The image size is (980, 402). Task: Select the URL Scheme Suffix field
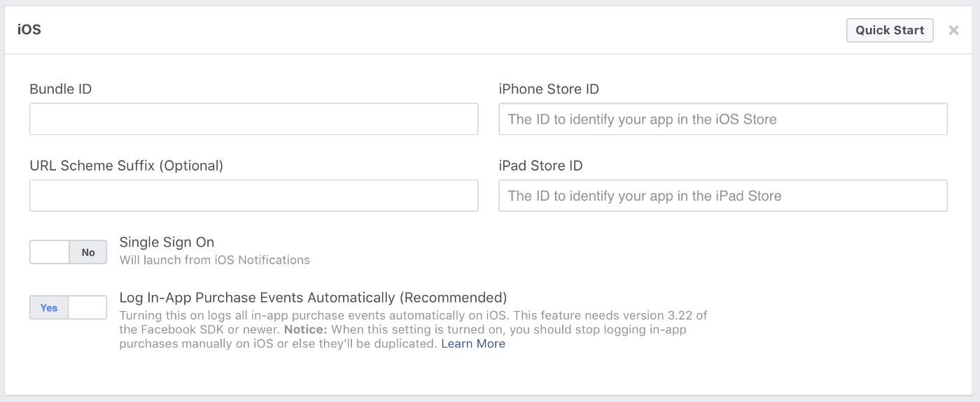[x=253, y=196]
